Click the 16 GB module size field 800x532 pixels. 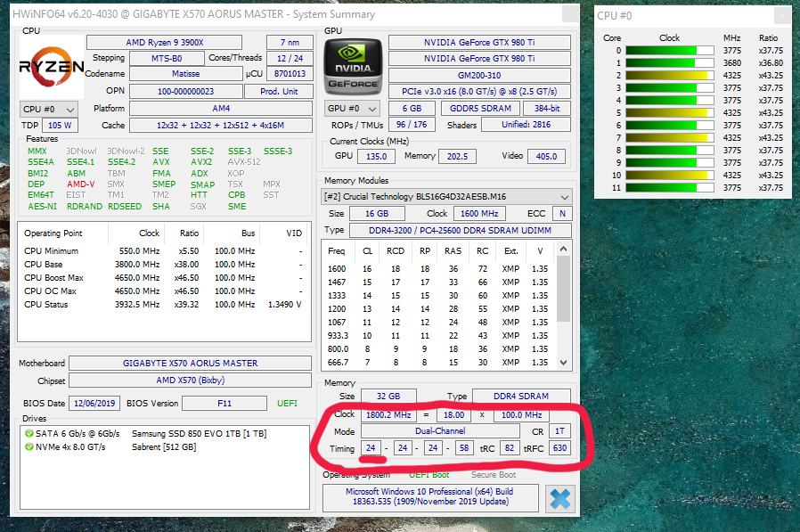377,213
